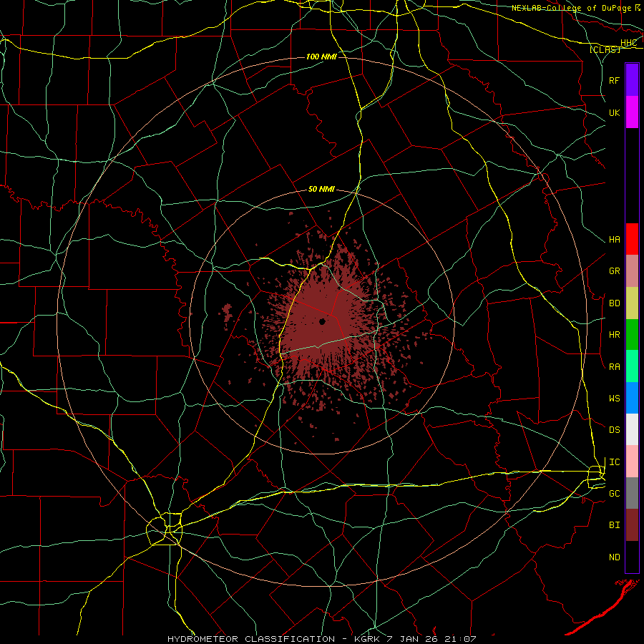Click the ND black legend swatch
Screen dimensions: 644x644
[632, 557]
